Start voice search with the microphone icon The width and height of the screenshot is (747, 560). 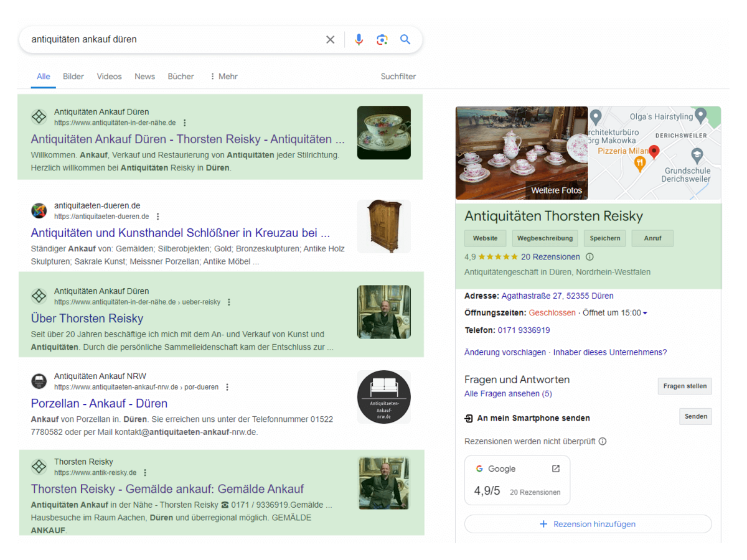(359, 40)
